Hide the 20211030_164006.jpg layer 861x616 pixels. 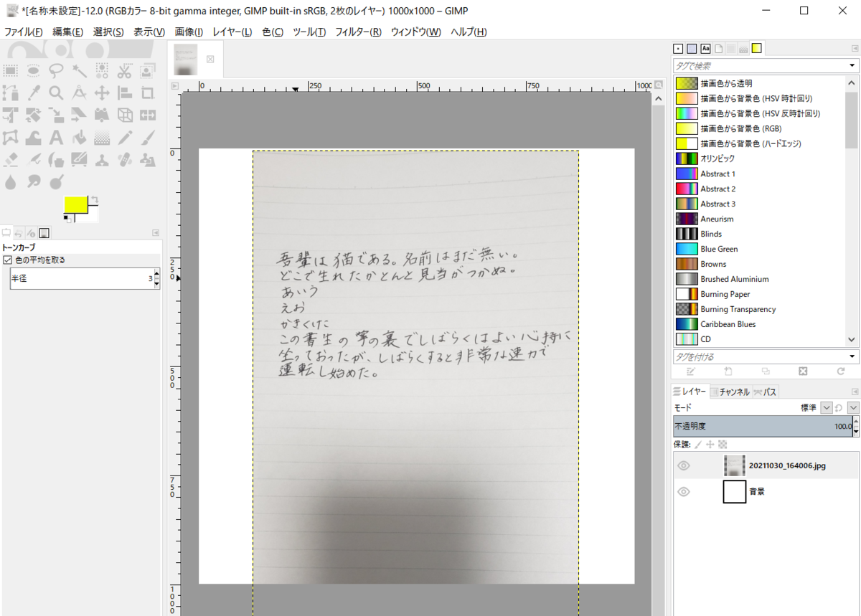[683, 465]
